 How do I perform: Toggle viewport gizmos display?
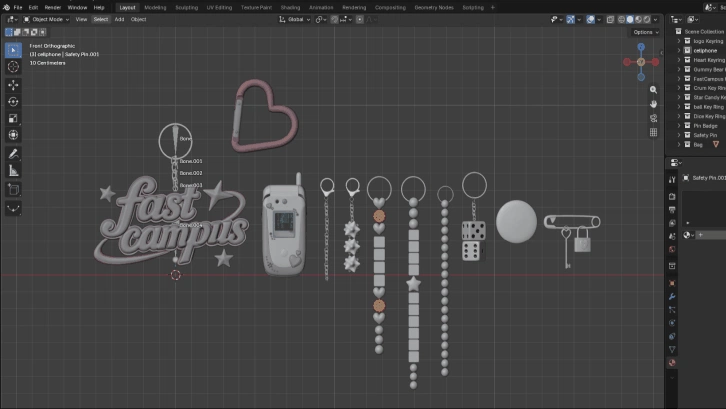(570, 19)
